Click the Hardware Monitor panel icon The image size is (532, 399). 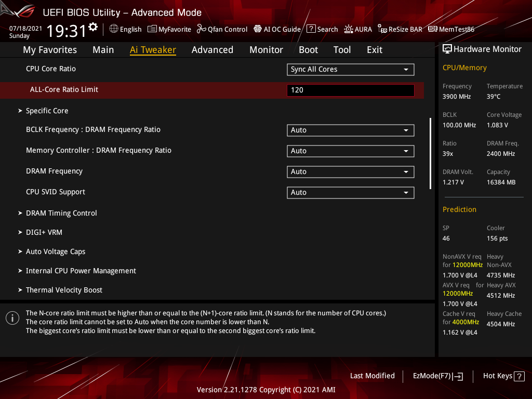pos(448,48)
